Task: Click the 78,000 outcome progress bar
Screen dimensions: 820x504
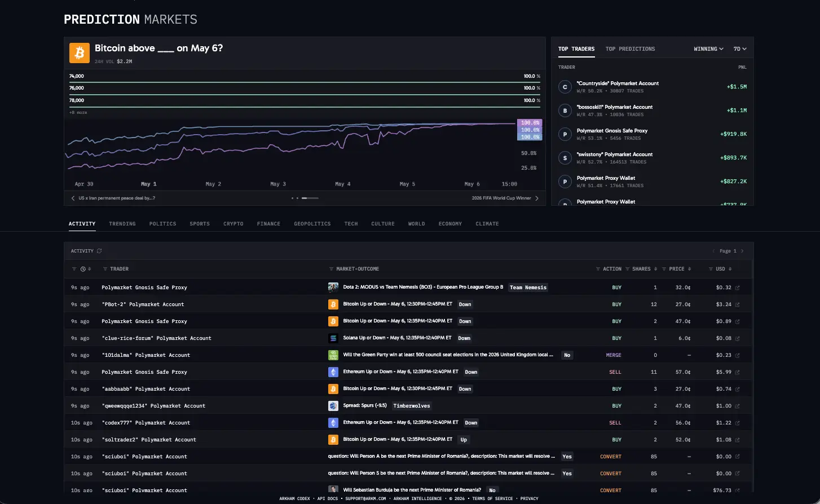Action: click(305, 107)
